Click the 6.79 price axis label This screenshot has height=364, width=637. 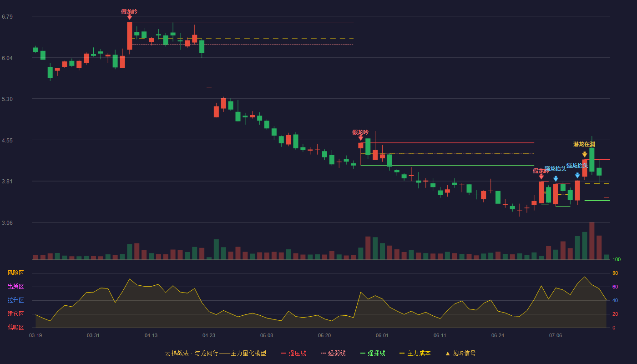click(7, 17)
